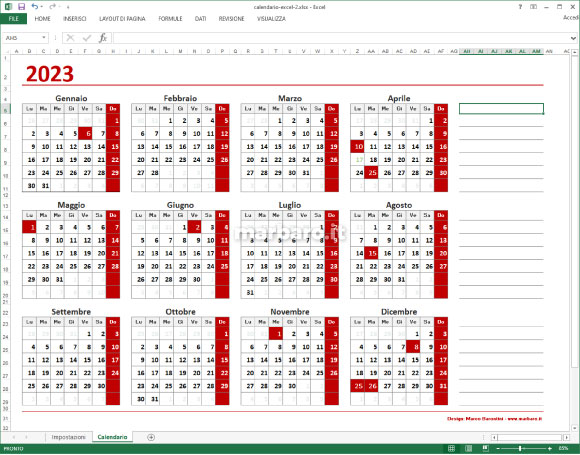Open the LAYOUT DI PAGINA tab
Screen dimensions: 580x455
(122, 18)
